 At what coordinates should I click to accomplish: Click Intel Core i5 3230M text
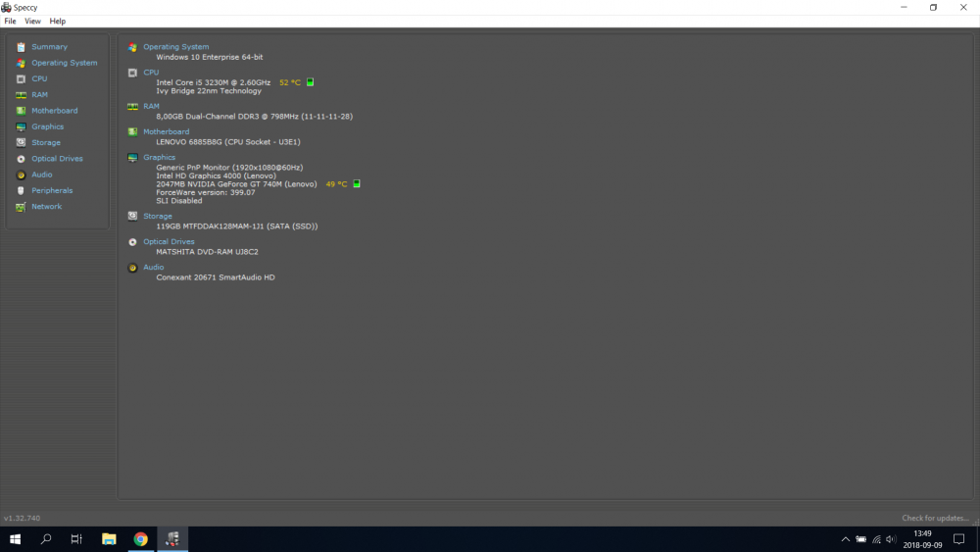[213, 82]
